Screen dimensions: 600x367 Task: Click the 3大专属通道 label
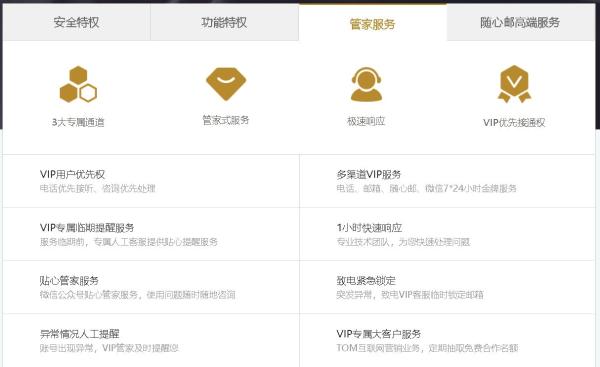pos(78,122)
